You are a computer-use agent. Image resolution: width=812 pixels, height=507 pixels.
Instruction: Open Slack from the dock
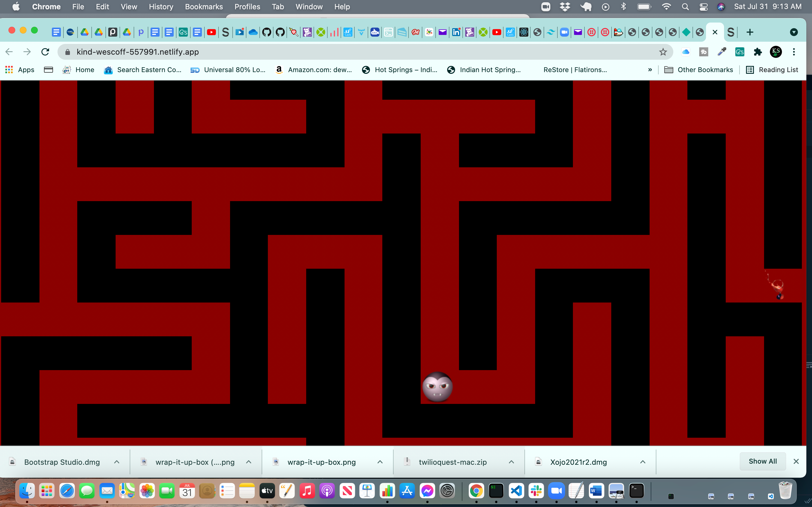click(x=536, y=491)
